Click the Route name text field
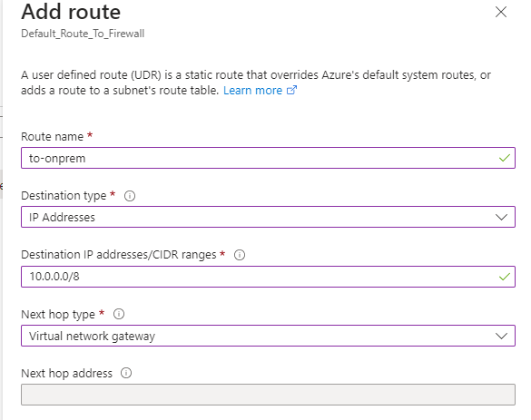 pos(268,158)
